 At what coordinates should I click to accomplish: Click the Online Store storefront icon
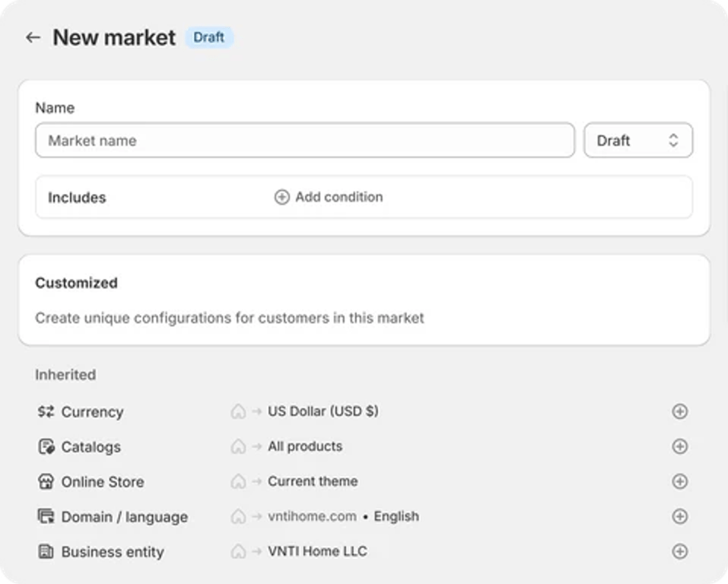46,481
